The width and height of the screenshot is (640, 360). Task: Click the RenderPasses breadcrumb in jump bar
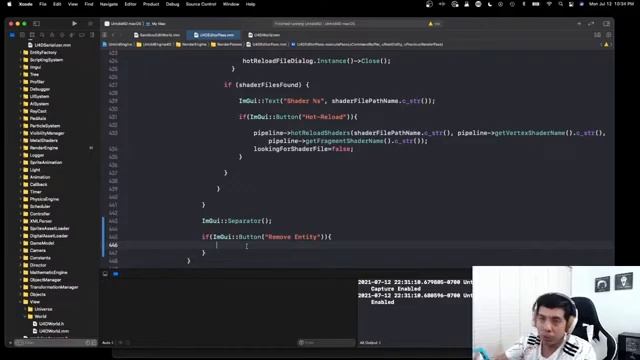click(x=227, y=44)
